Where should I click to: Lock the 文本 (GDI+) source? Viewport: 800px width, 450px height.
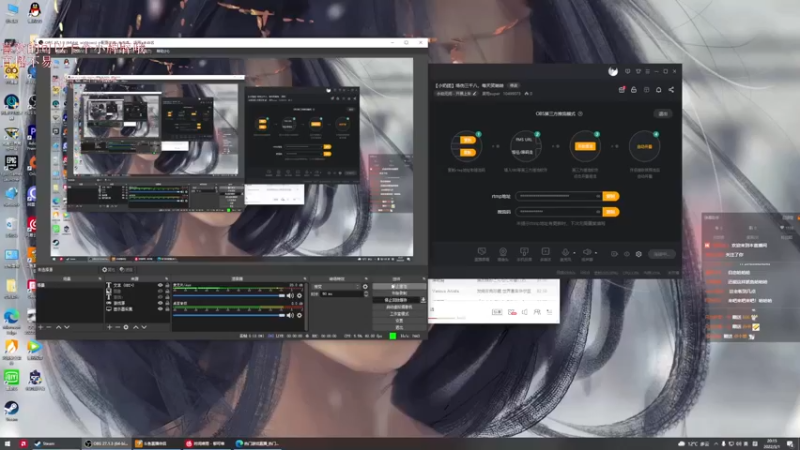click(x=167, y=285)
